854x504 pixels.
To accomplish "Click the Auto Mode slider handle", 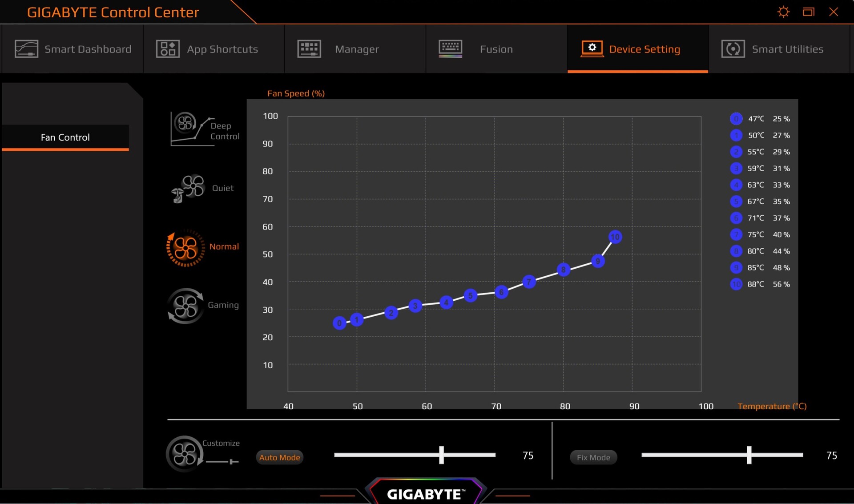I will point(441,455).
